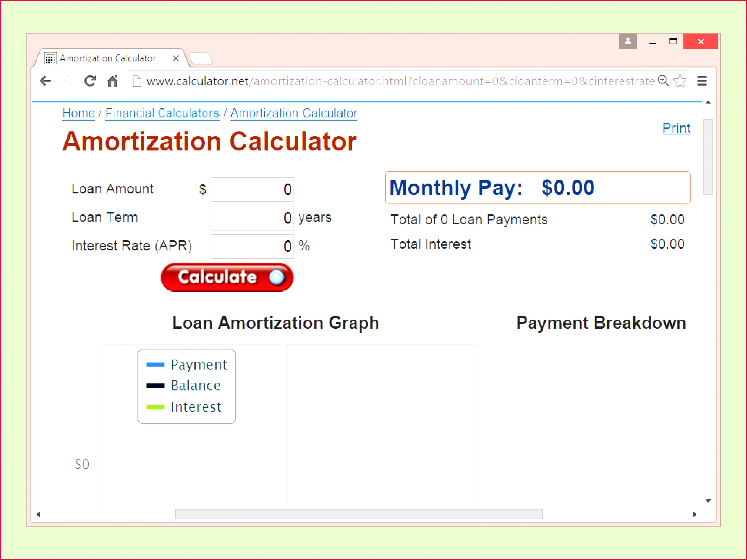Click the vertical scrollbar up arrow

pyautogui.click(x=708, y=102)
